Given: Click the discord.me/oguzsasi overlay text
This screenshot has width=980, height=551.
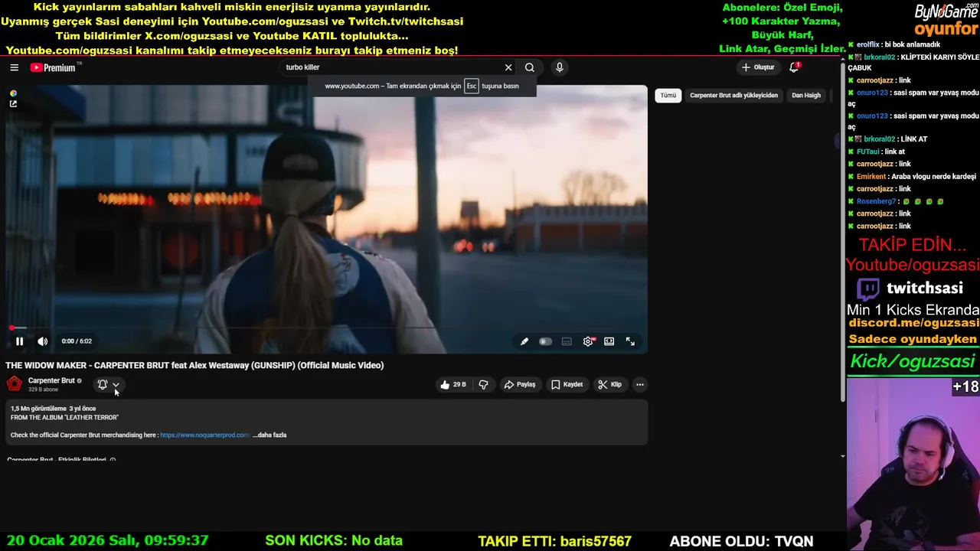Looking at the screenshot, I should [x=913, y=323].
